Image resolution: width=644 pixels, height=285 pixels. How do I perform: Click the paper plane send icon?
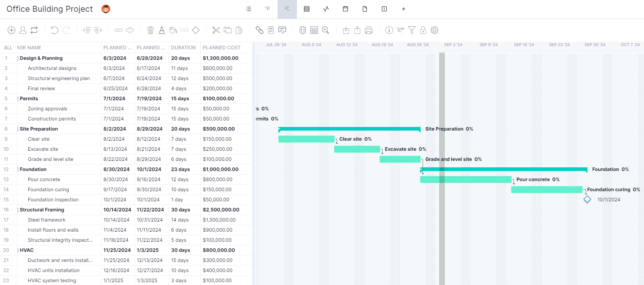coord(400,30)
